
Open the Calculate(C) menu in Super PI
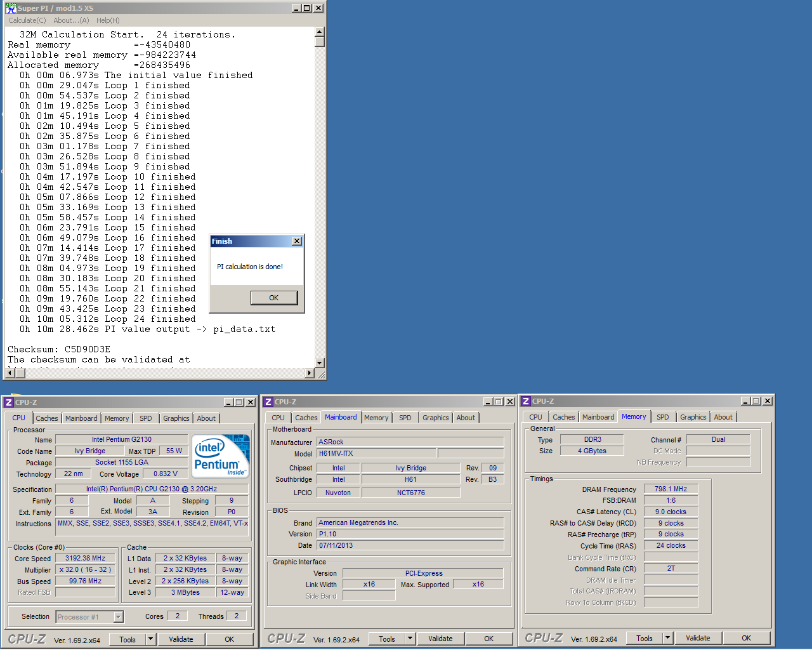tap(27, 20)
